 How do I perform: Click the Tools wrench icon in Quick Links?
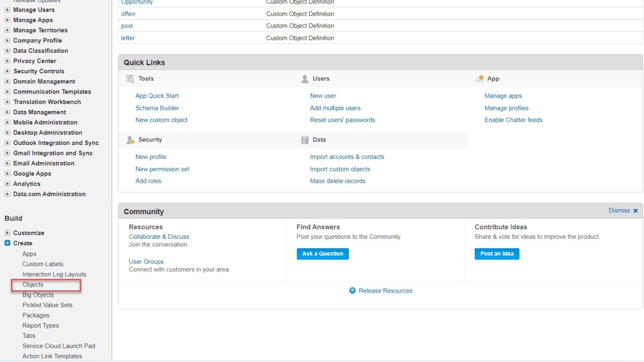130,78
